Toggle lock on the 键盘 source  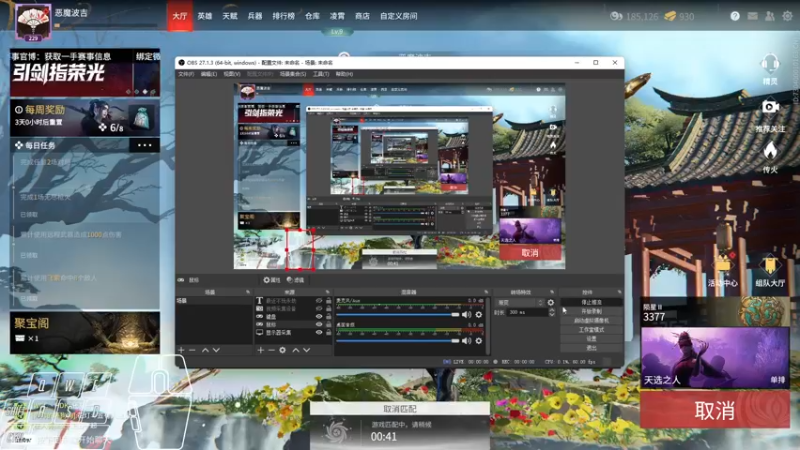click(x=329, y=316)
